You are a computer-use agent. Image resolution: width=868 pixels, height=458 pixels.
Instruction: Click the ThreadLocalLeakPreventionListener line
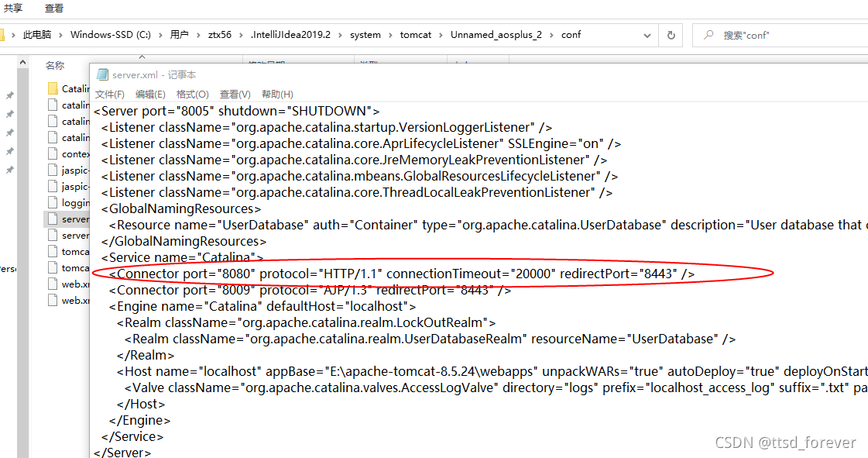pyautogui.click(x=357, y=192)
